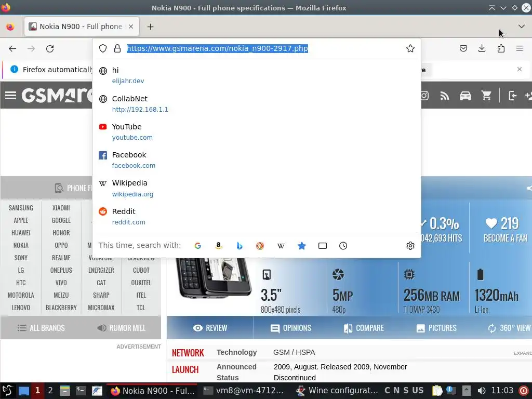
Task: Open the APPLE brand link
Action: (21, 220)
